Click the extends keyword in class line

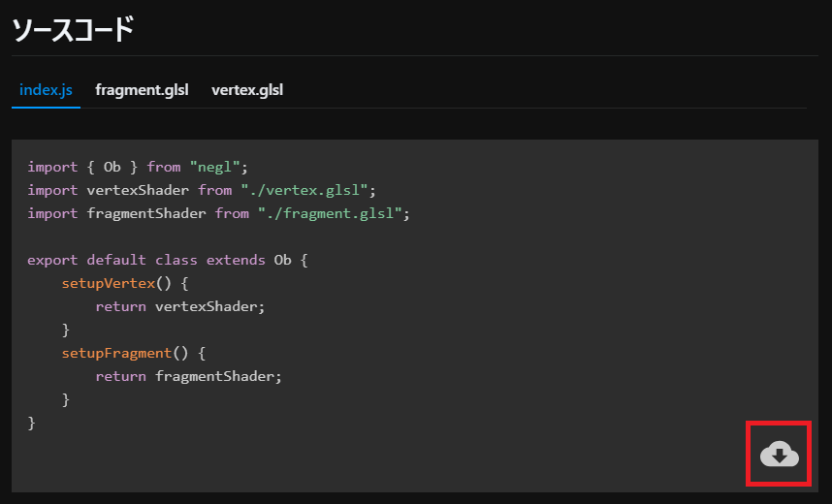[236, 260]
